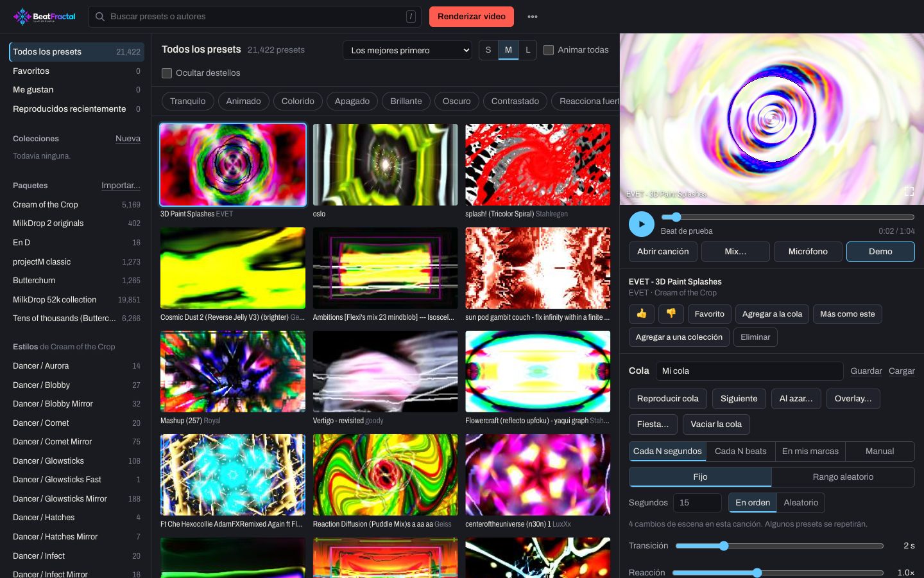The height and width of the screenshot is (578, 924).
Task: Click the BeatFractal logo
Action: pos(44,17)
